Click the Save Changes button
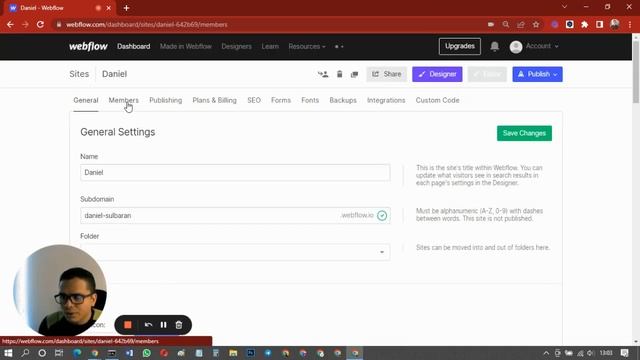640x360 pixels. (524, 133)
